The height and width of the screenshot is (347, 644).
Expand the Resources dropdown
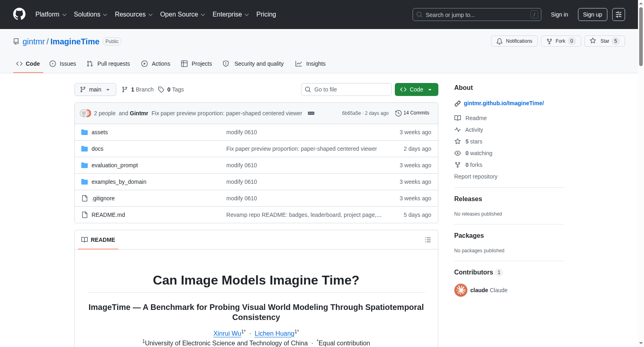[134, 15]
